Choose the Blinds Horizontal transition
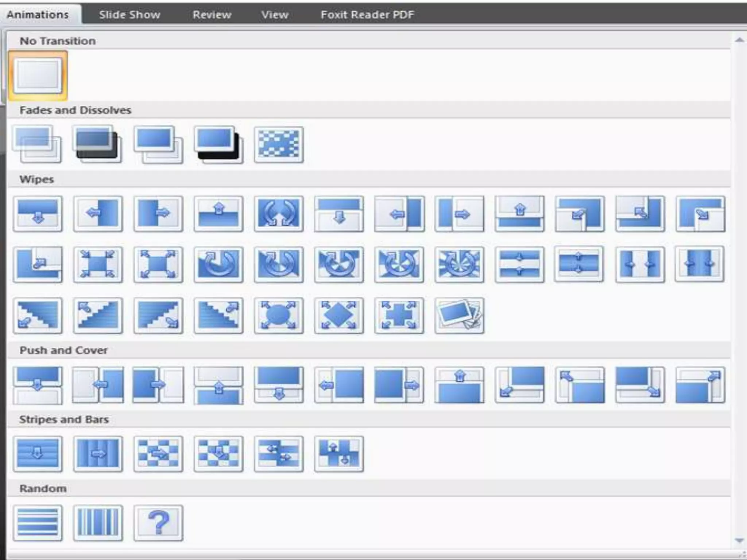 [38, 454]
